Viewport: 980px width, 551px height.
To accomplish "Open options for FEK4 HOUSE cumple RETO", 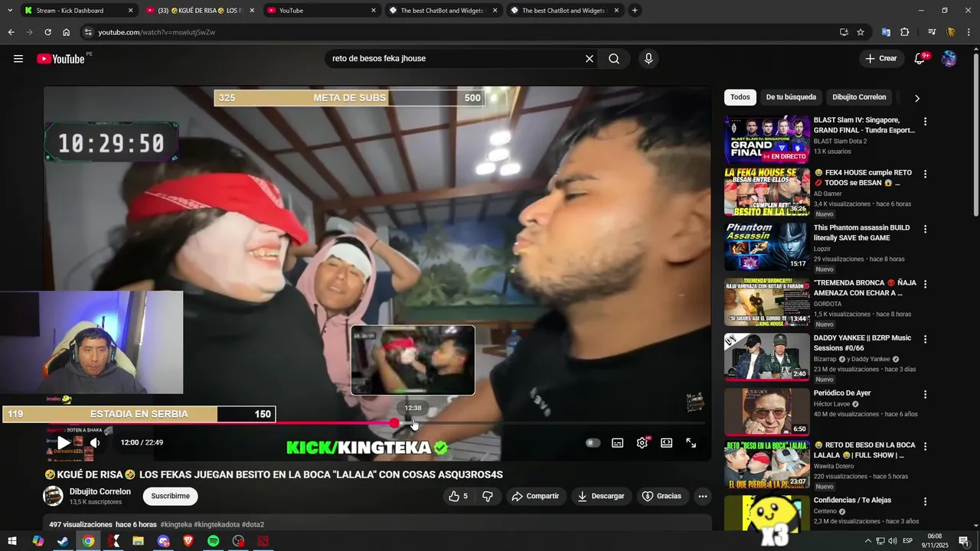I will pos(925,174).
